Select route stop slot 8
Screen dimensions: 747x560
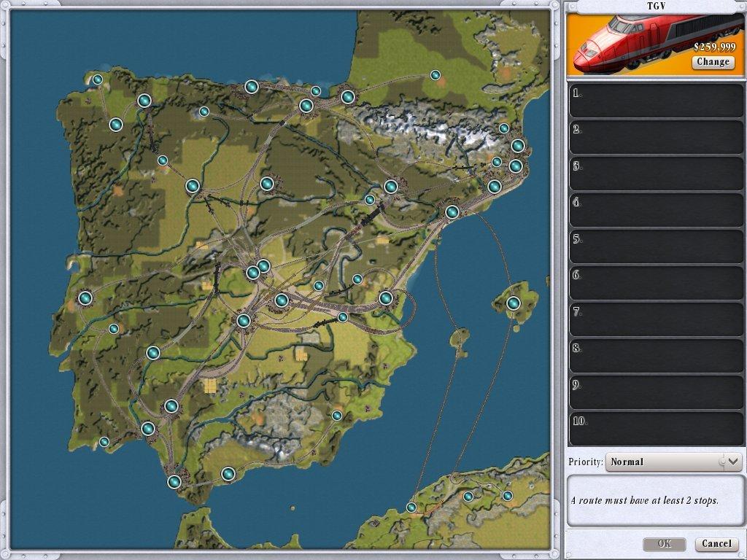656,356
